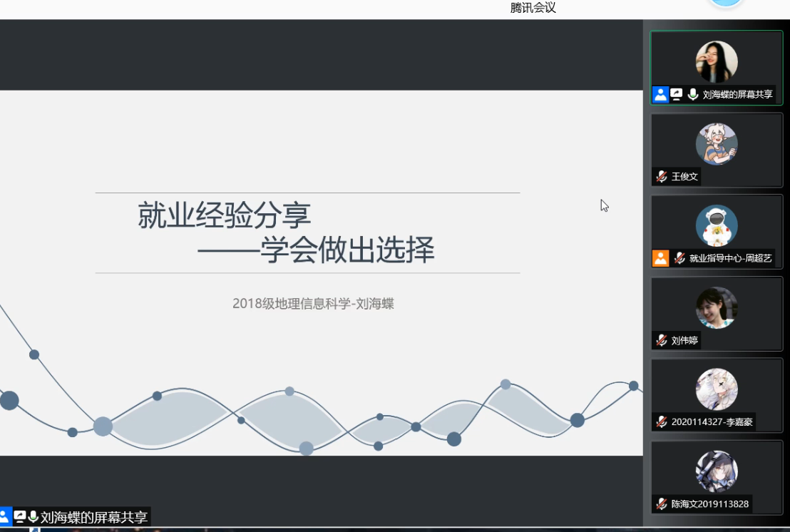Click the muted mic icon beside 陈海文2019113828
This screenshot has height=532, width=790.
tap(662, 503)
